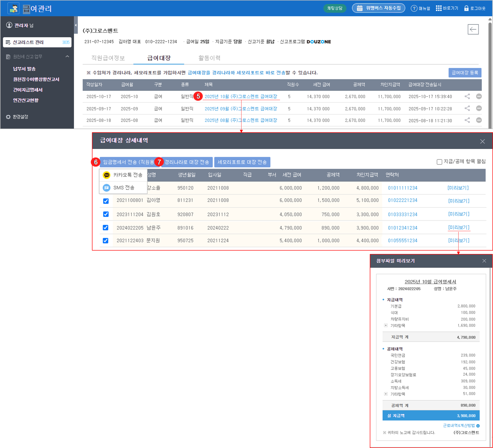Click the 급여대장 등록 button

point(464,73)
